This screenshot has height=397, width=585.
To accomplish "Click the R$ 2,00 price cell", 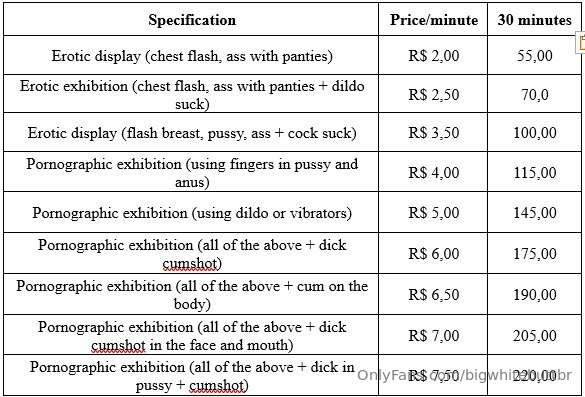I will (433, 55).
